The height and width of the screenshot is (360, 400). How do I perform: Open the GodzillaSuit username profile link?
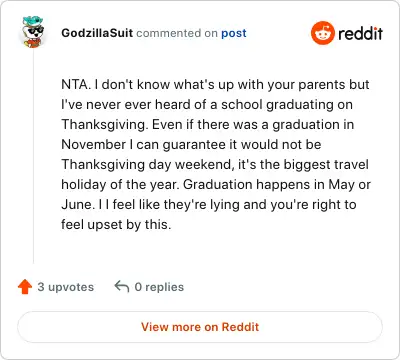(97, 33)
